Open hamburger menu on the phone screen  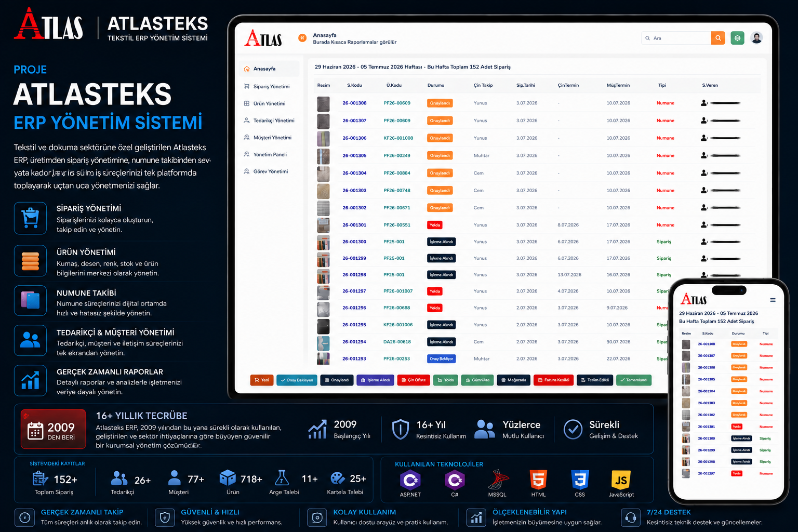click(773, 300)
